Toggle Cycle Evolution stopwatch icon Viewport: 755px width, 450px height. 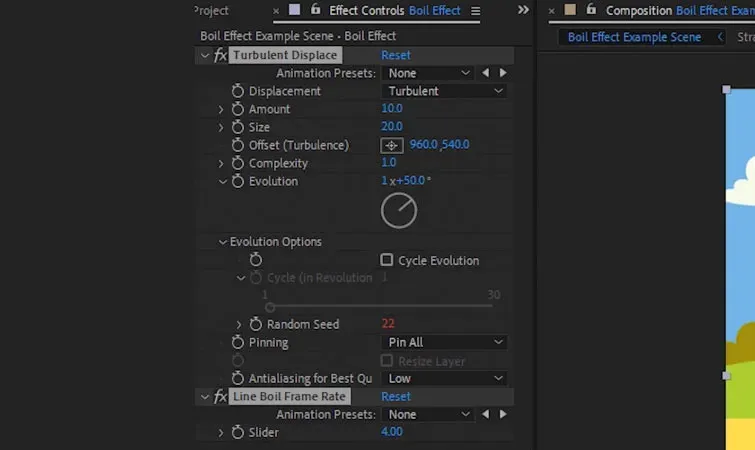click(256, 260)
